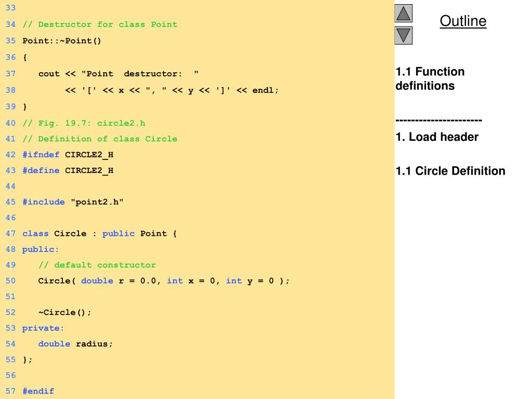Click the "point2.h" filename string
Image resolution: width=532 pixels, height=399 pixels.
pos(97,202)
